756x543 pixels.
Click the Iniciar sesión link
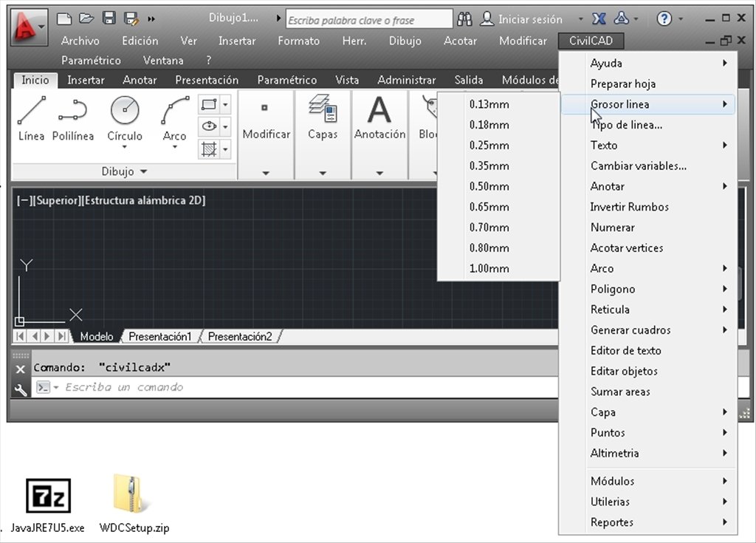(x=530, y=19)
